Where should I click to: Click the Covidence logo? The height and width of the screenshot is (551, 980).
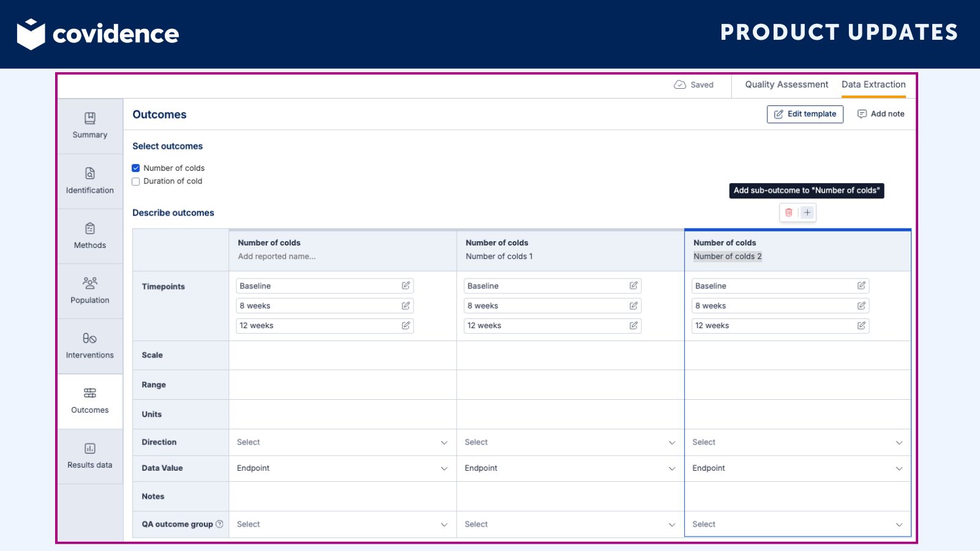98,34
